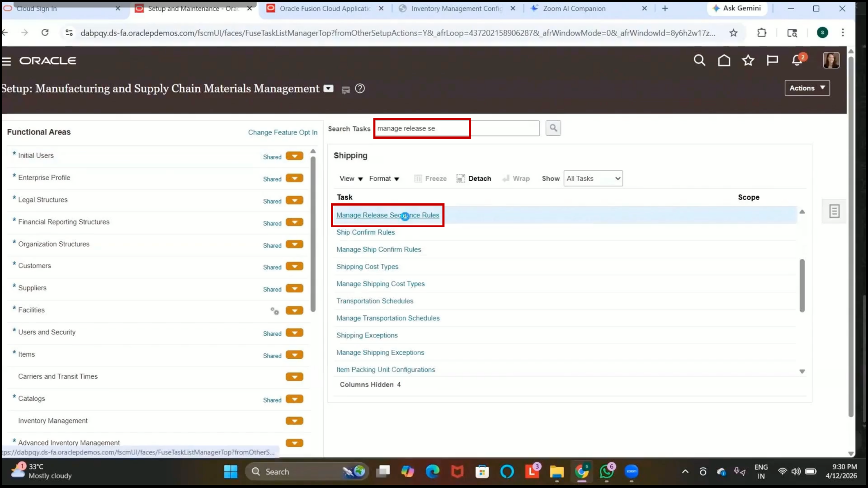
Task: Open new browser tab plus button
Action: 665,8
